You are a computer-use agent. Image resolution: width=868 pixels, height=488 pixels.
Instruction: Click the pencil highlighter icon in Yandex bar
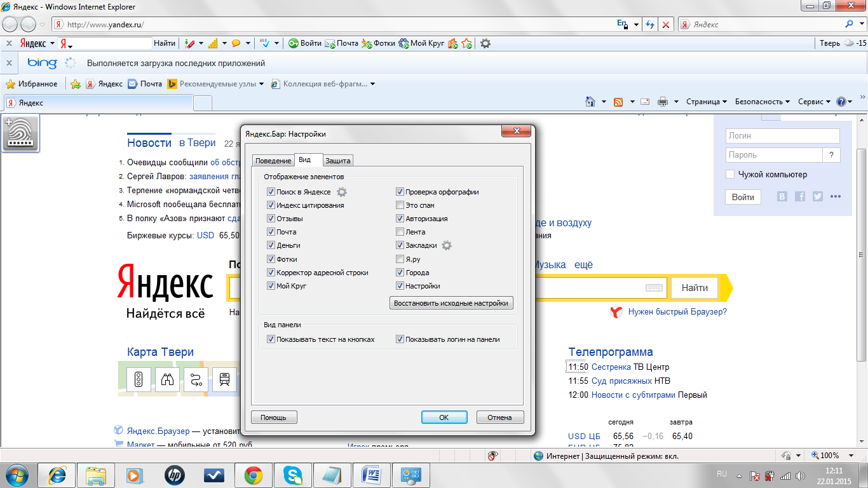click(x=189, y=43)
